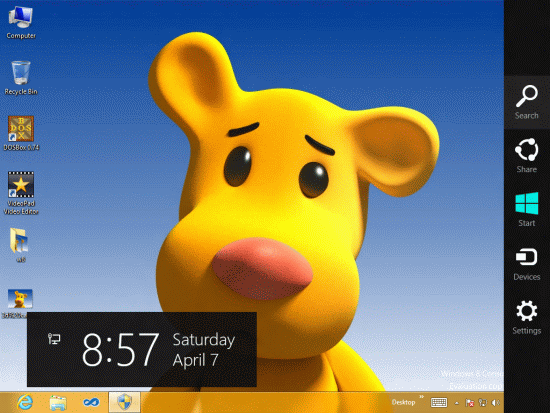This screenshot has height=413, width=550.
Task: Open the Settings charm
Action: pos(526,317)
